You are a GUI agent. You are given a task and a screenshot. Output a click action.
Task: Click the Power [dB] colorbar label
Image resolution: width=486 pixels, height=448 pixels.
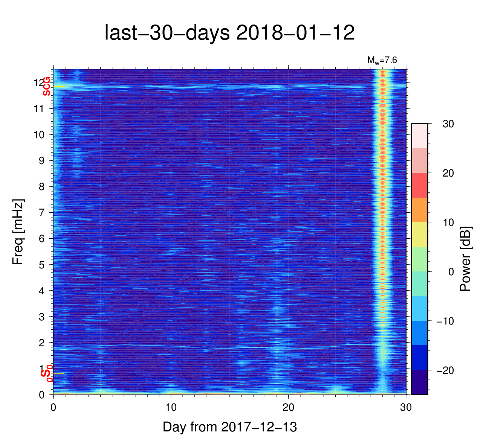click(x=466, y=259)
